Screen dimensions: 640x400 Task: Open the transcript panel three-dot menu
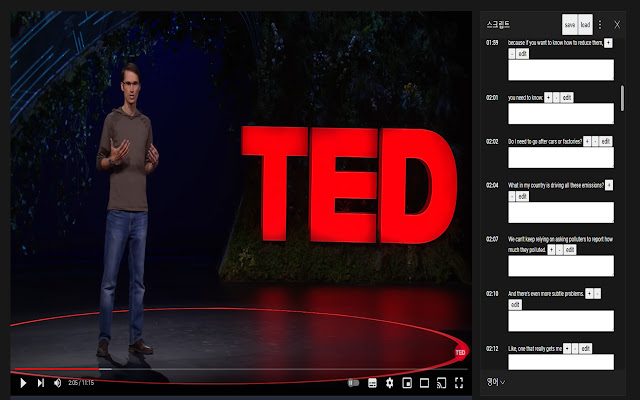[601, 24]
